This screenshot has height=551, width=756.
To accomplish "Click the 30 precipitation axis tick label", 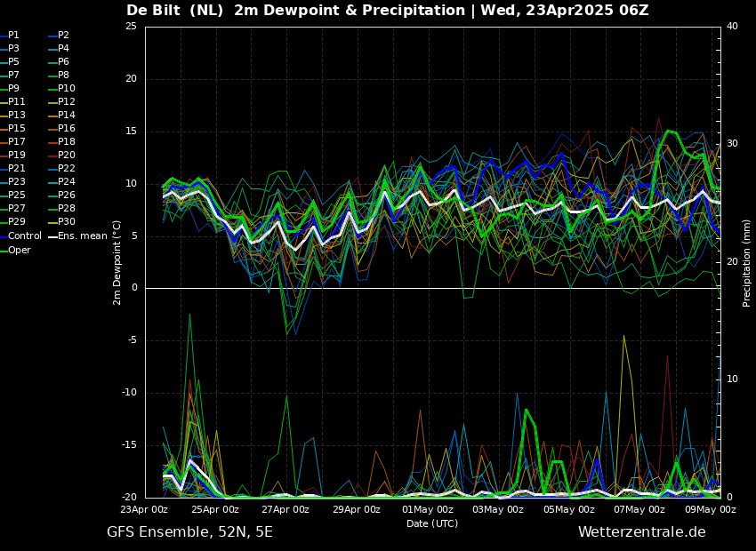I will point(732,144).
